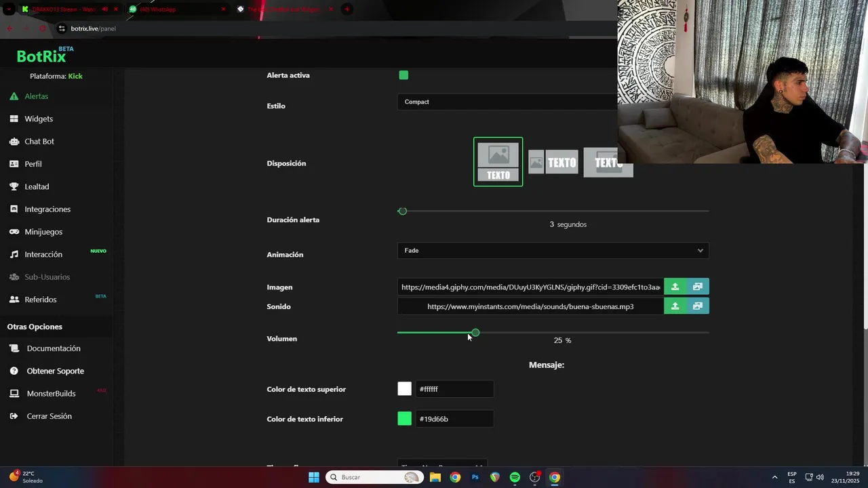Image resolution: width=868 pixels, height=488 pixels.
Task: Open media gallery for Sonido
Action: [698, 306]
